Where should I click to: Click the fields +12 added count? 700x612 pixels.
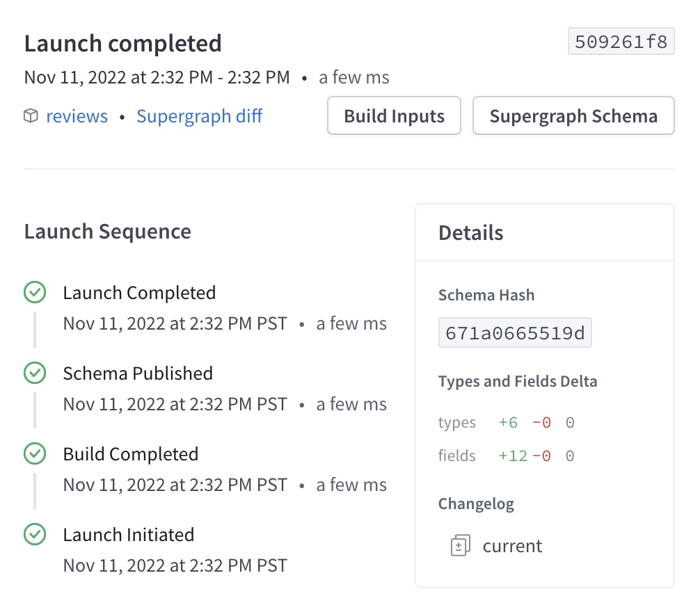(x=513, y=456)
